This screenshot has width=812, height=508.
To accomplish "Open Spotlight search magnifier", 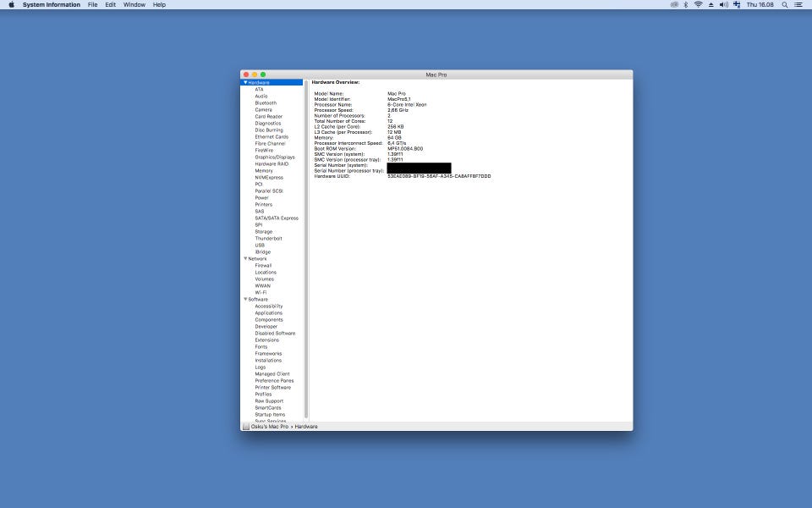I will pyautogui.click(x=785, y=5).
